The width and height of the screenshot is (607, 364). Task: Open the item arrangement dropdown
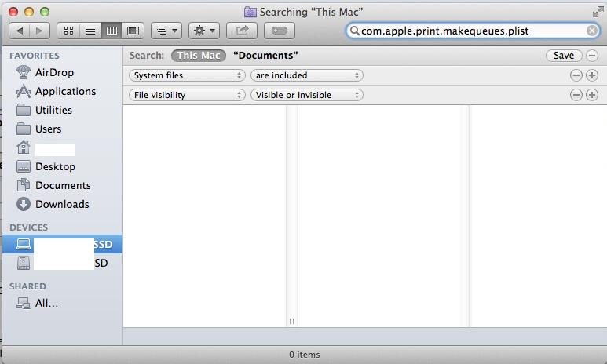click(166, 31)
